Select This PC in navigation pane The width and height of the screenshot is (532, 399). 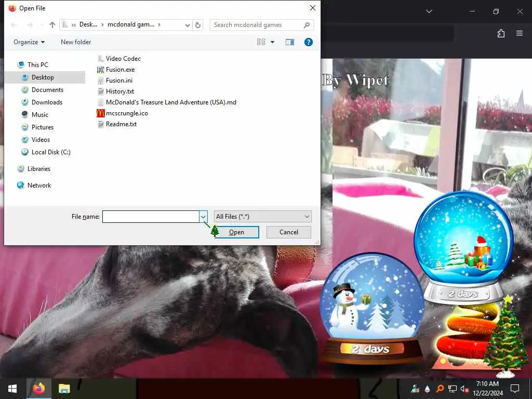point(37,64)
